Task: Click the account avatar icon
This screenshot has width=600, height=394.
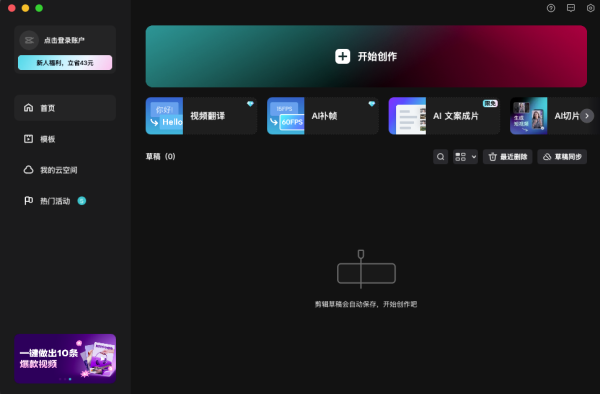Action: click(29, 40)
